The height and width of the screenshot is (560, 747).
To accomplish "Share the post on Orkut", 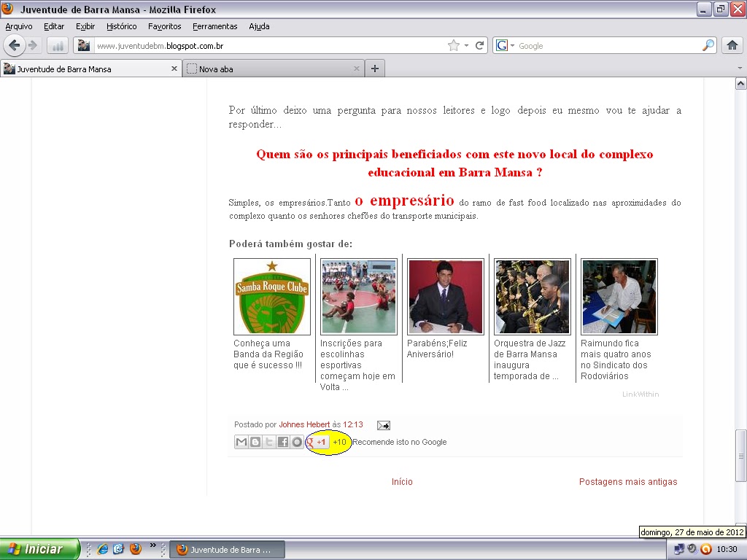I will (297, 442).
